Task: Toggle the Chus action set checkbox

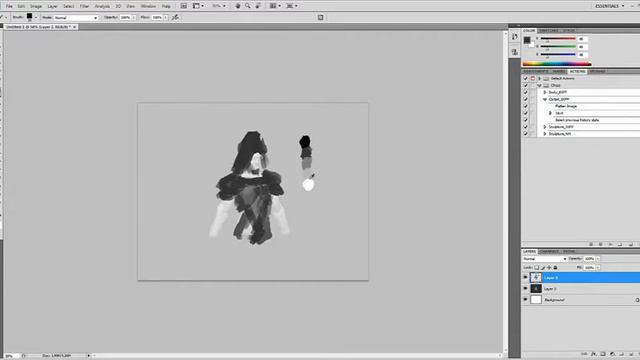Action: (526, 85)
